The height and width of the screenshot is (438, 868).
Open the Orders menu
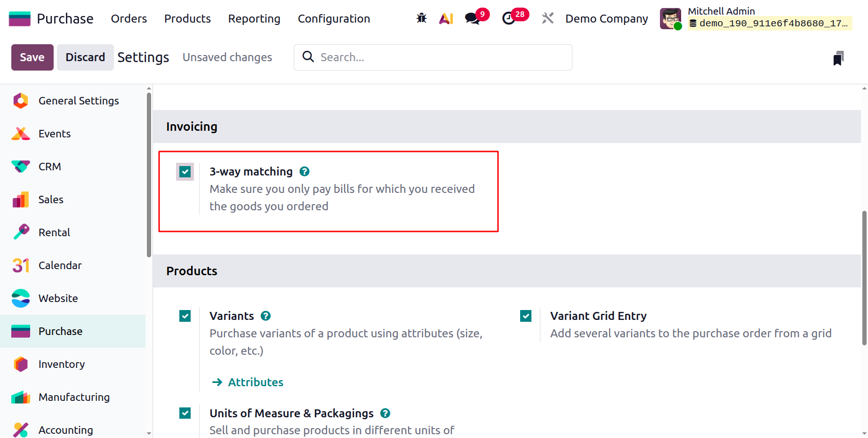point(129,18)
